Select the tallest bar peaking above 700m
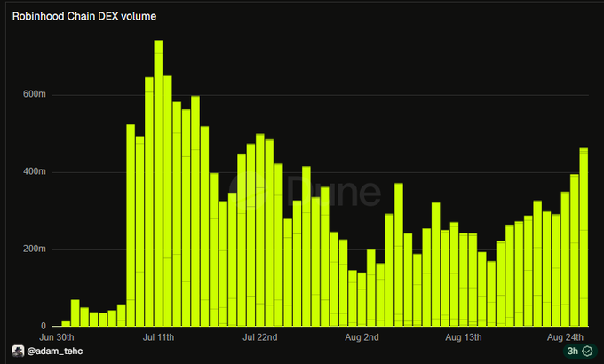The image size is (604, 364). pos(158,184)
